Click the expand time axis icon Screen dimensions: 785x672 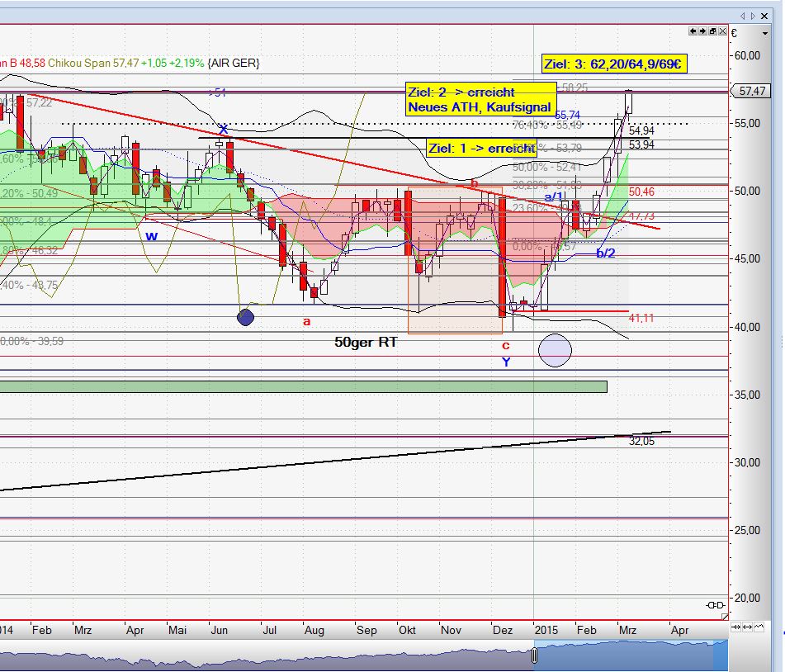pyautogui.click(x=748, y=628)
